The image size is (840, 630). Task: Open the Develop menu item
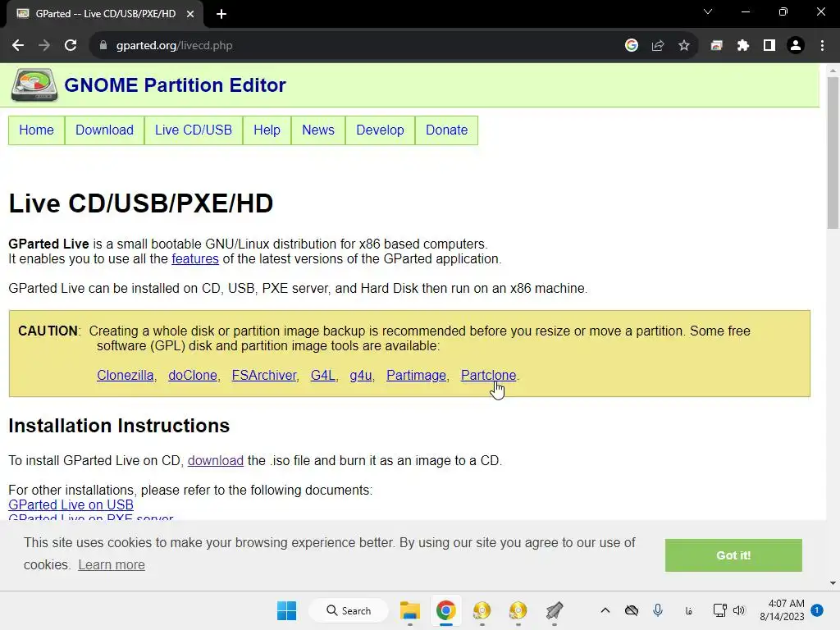[x=380, y=130]
